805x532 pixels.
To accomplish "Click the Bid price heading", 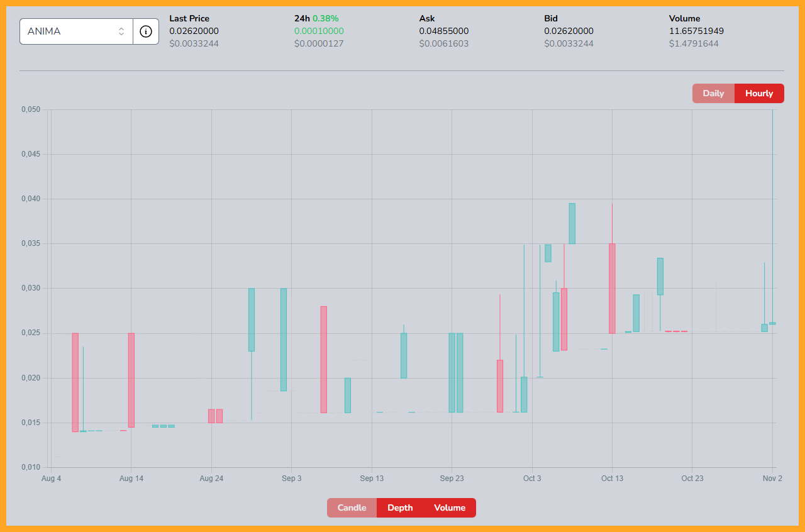I will (551, 18).
